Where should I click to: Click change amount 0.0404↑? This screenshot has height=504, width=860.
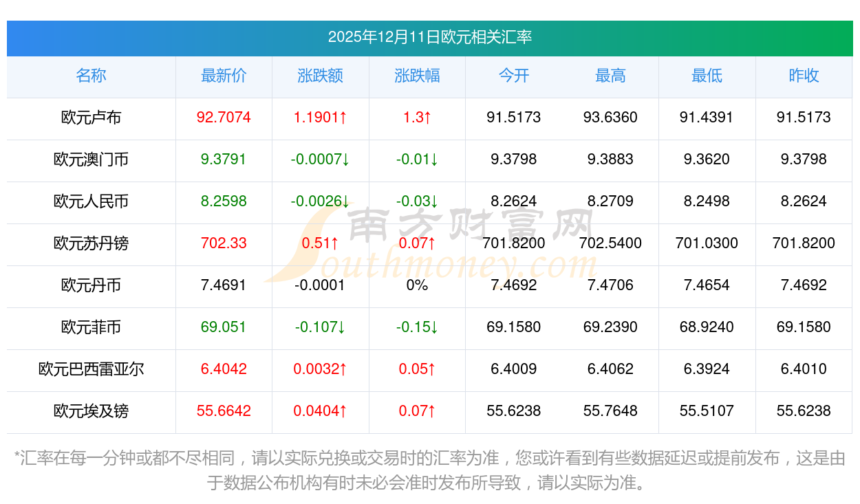tap(321, 411)
